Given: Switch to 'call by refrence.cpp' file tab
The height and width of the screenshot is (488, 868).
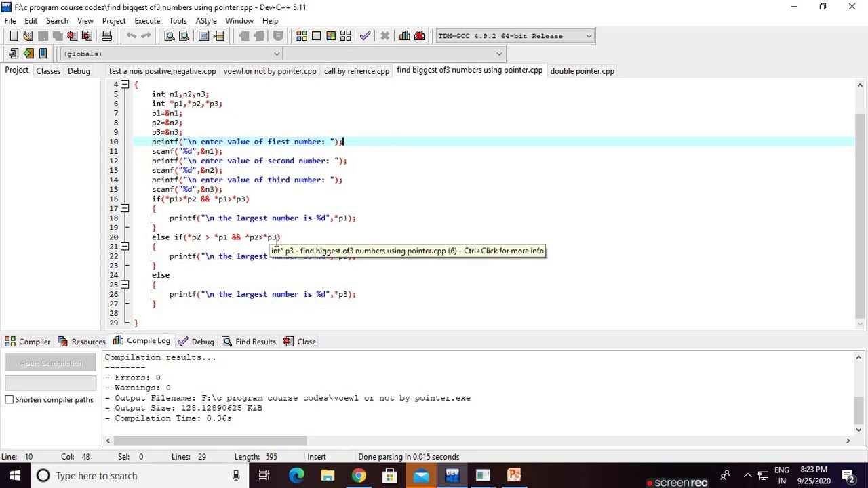Looking at the screenshot, I should click(x=357, y=71).
